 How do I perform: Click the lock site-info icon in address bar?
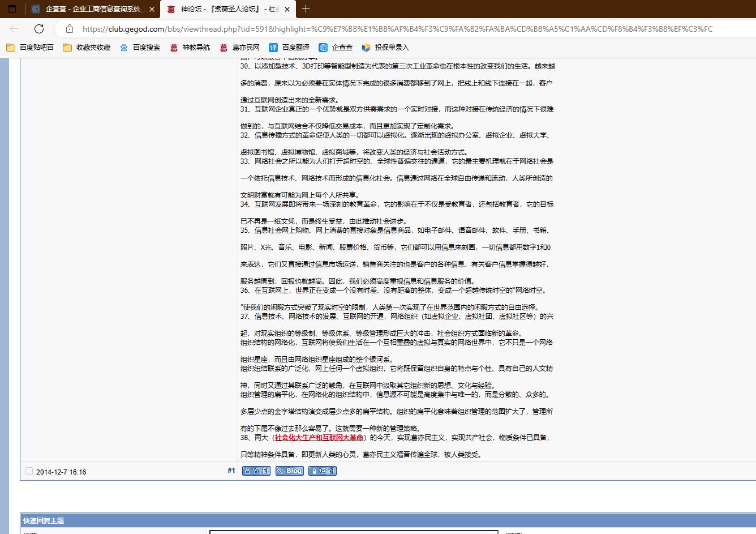[x=70, y=29]
